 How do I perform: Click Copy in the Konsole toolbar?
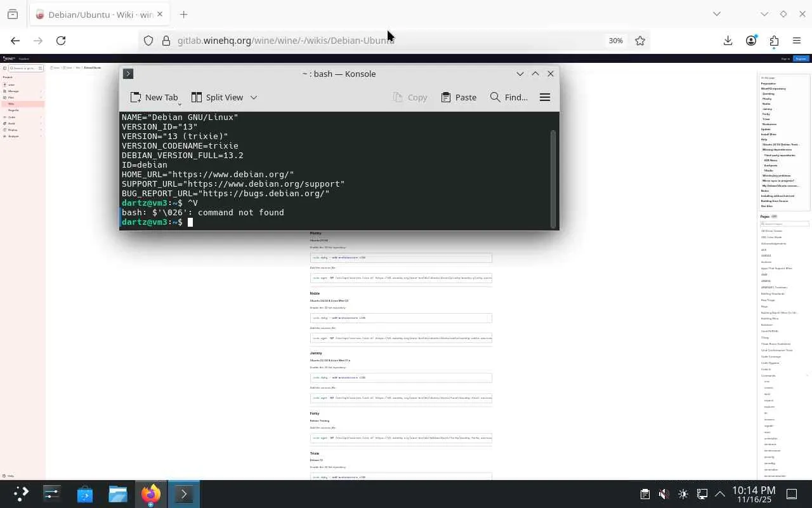coord(410,97)
